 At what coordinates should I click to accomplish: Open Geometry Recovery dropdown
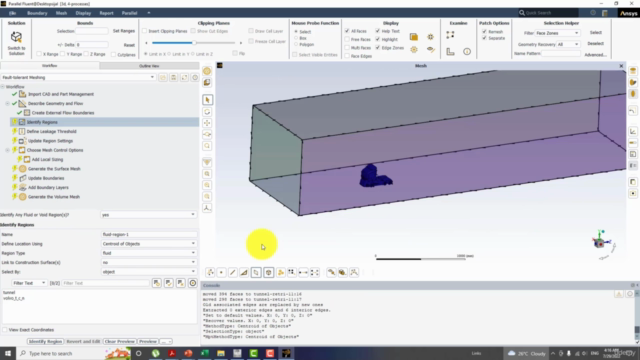(568, 44)
